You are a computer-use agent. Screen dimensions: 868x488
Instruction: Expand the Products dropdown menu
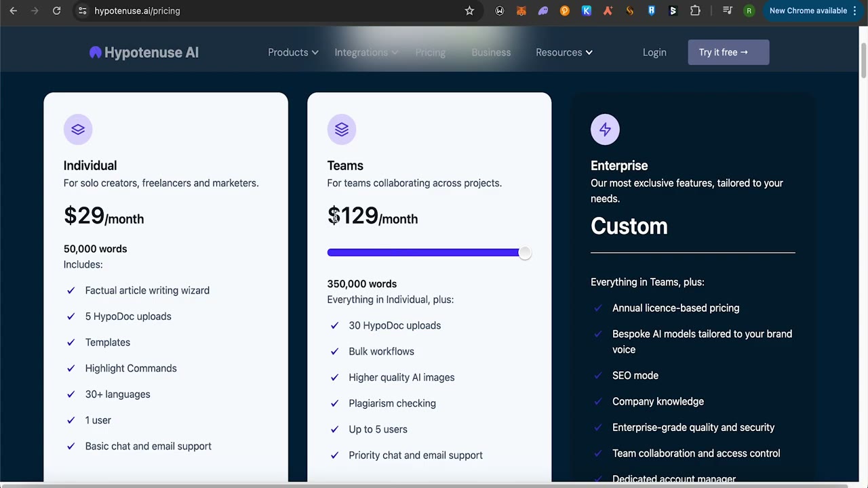coord(293,52)
